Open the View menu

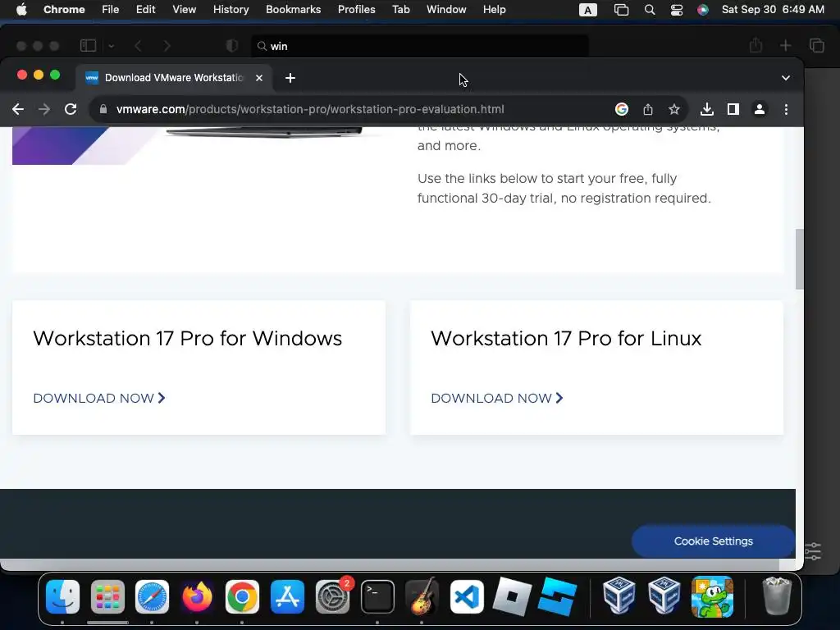(185, 10)
